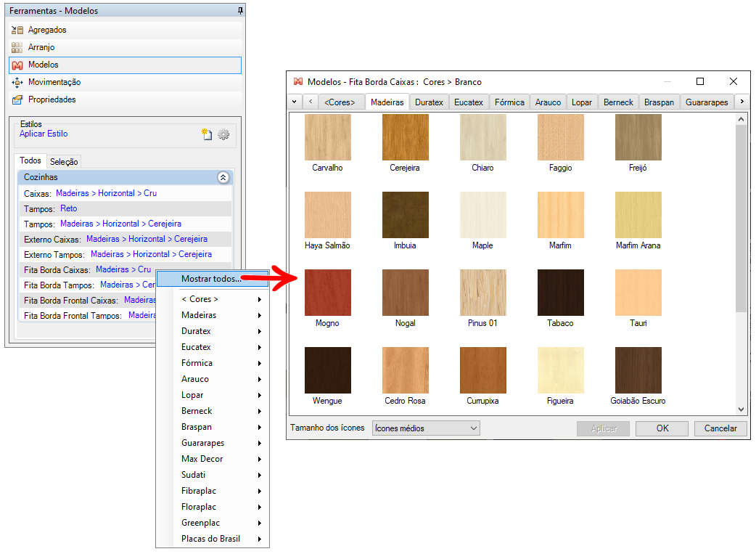Open the tab list dropdown arrow
This screenshot has height=554, width=756.
pos(295,102)
